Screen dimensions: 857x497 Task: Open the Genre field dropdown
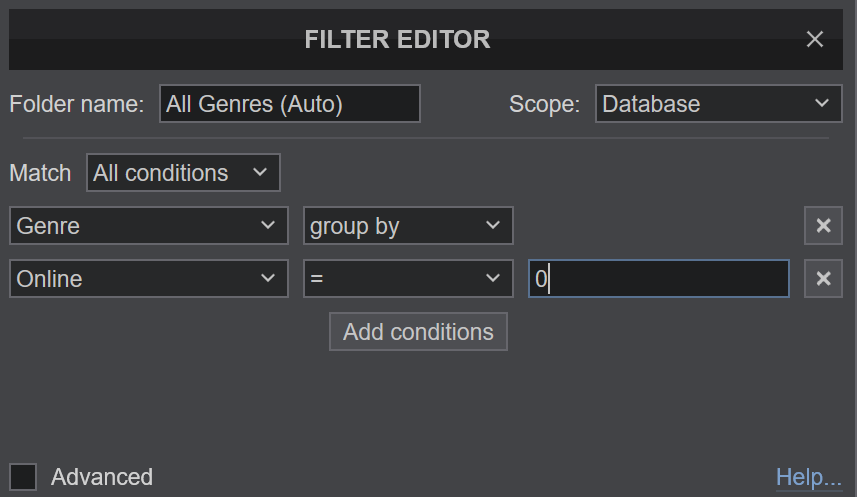click(x=148, y=226)
